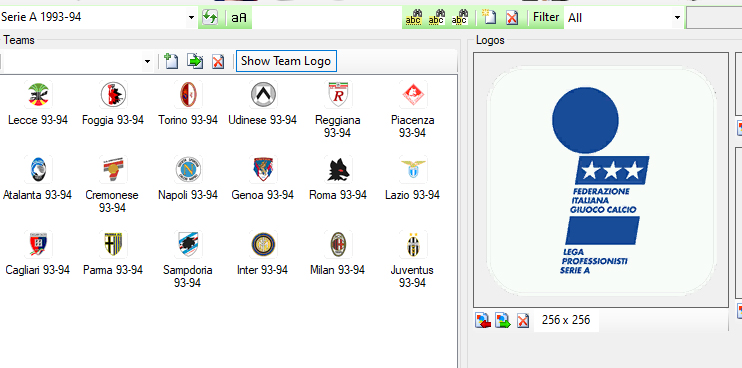Viewport: 742px width, 368px height.
Task: Toggle the aA case-sensitive search button
Action: point(239,18)
